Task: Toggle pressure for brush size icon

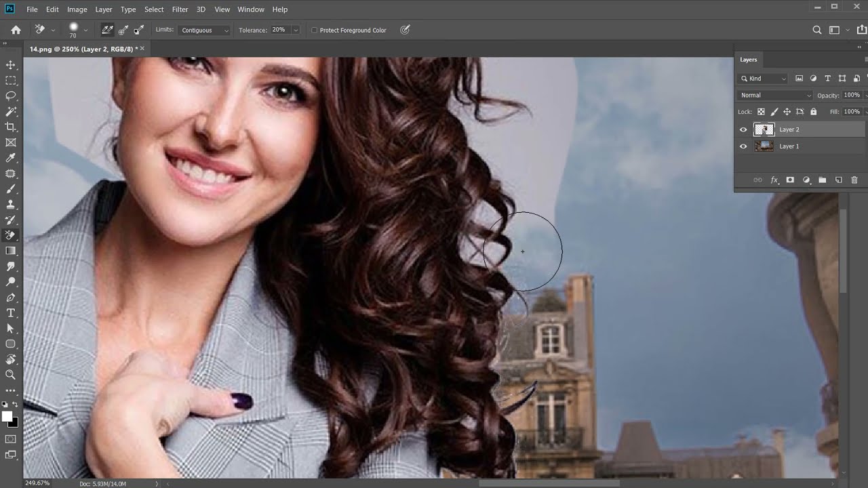Action: coord(405,30)
